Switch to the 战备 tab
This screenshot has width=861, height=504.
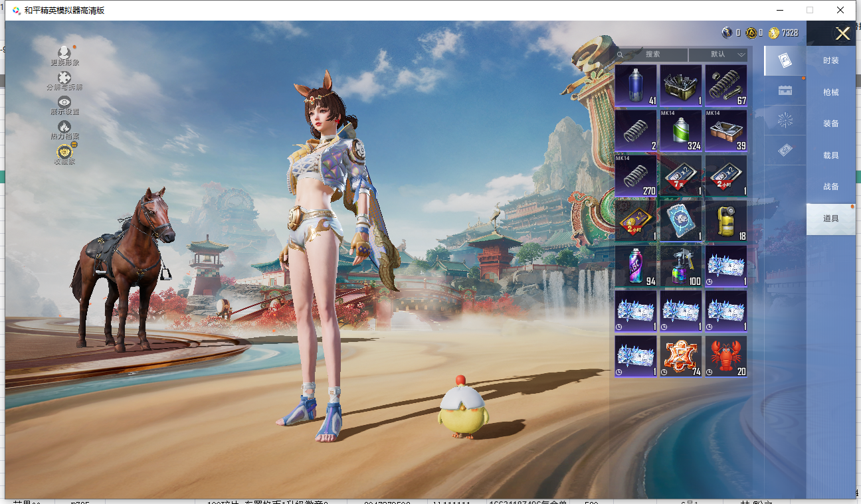tap(831, 187)
